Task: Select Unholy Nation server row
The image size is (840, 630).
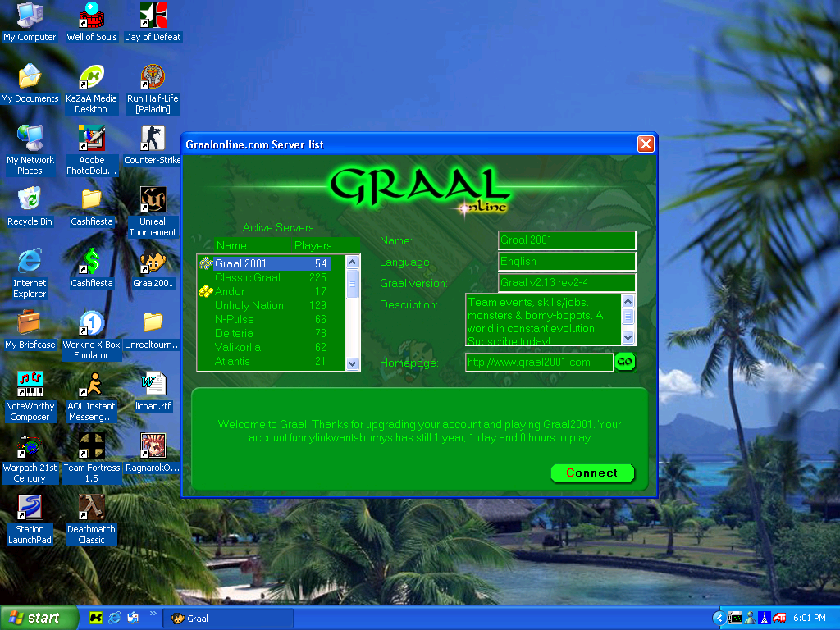Action: [x=265, y=305]
